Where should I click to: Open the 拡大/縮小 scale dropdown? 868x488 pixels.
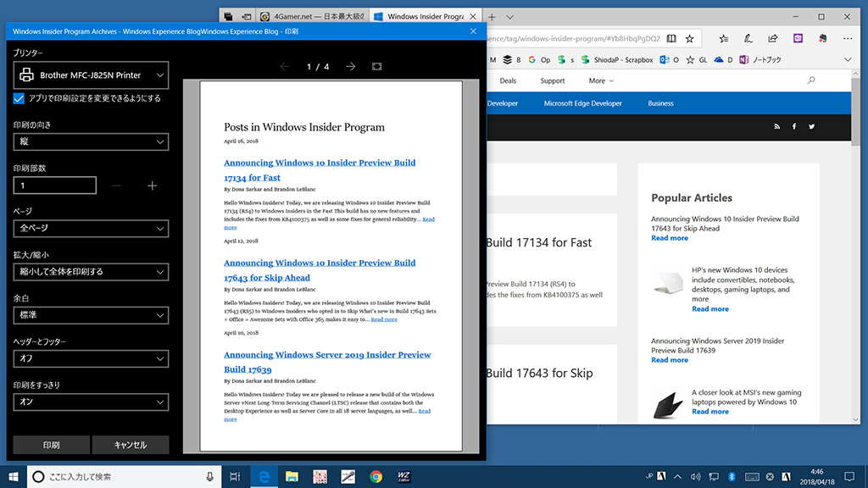(x=91, y=272)
